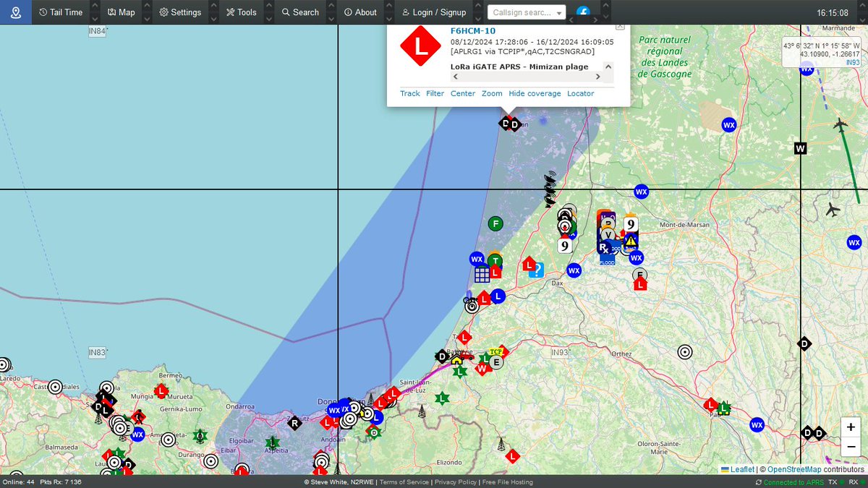
Task: Toggle Hide coverage in the popup
Action: (535, 93)
